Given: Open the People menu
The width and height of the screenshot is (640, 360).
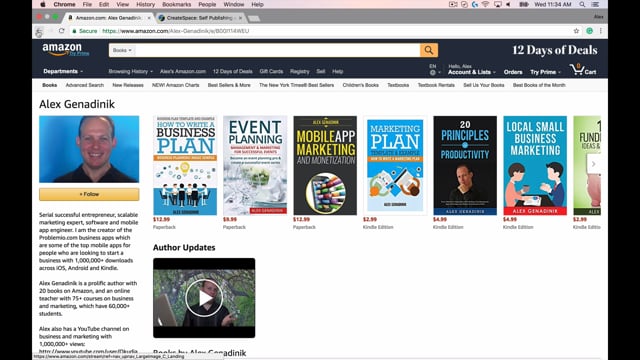Looking at the screenshot, I should pos(207,4).
